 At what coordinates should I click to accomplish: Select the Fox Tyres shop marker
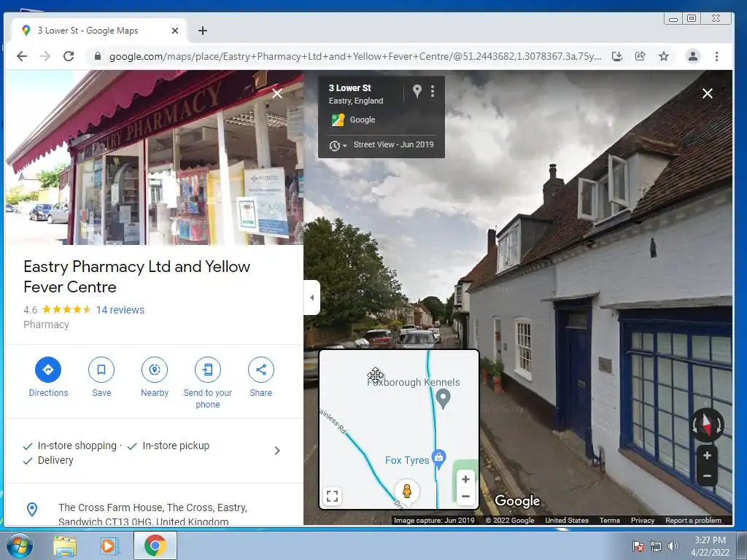pyautogui.click(x=438, y=459)
